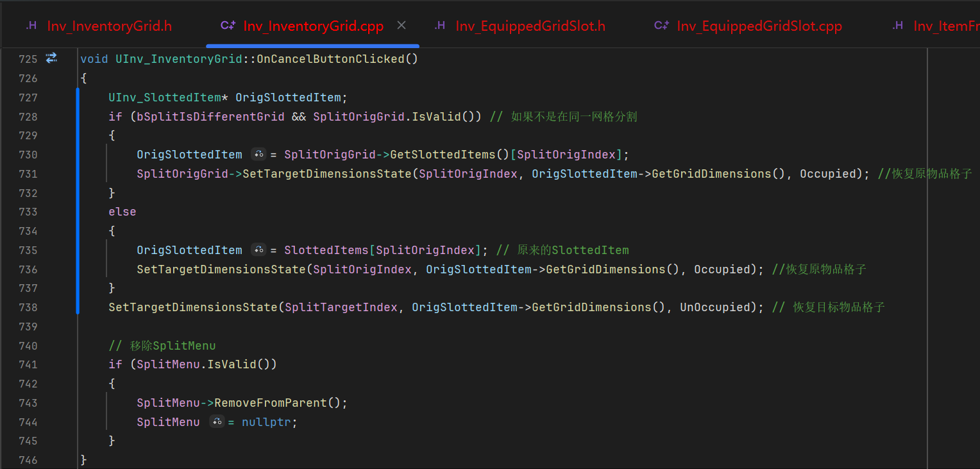Viewport: 980px width, 469px height.
Task: Click SetTargetDimensionsState on line 731
Action: [x=327, y=174]
